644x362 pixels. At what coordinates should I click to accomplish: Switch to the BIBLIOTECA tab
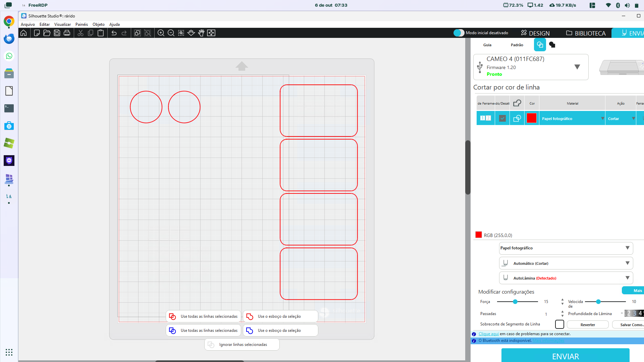pos(586,33)
